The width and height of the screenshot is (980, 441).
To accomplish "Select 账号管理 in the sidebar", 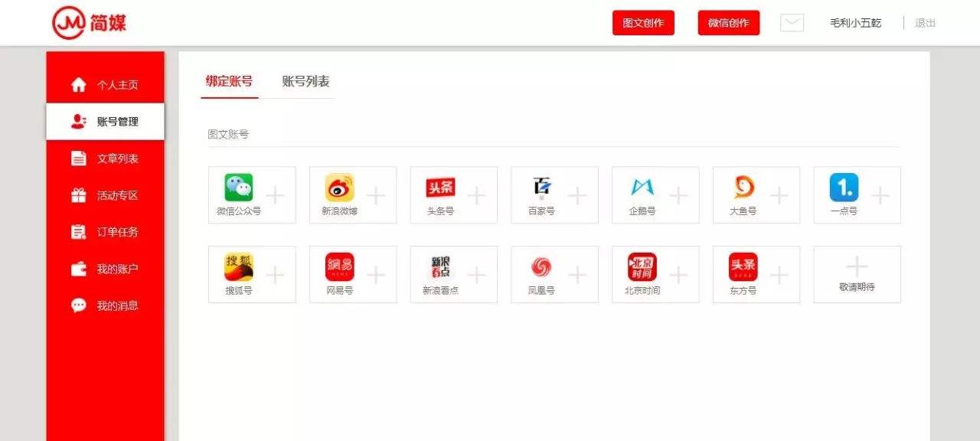I will (105, 122).
